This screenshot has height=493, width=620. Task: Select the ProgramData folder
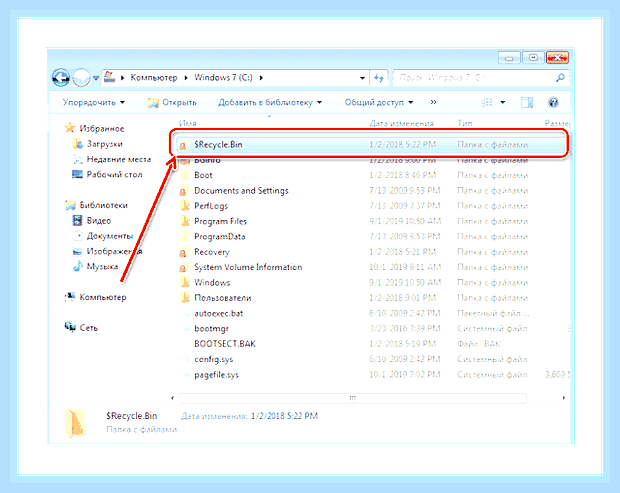219,236
